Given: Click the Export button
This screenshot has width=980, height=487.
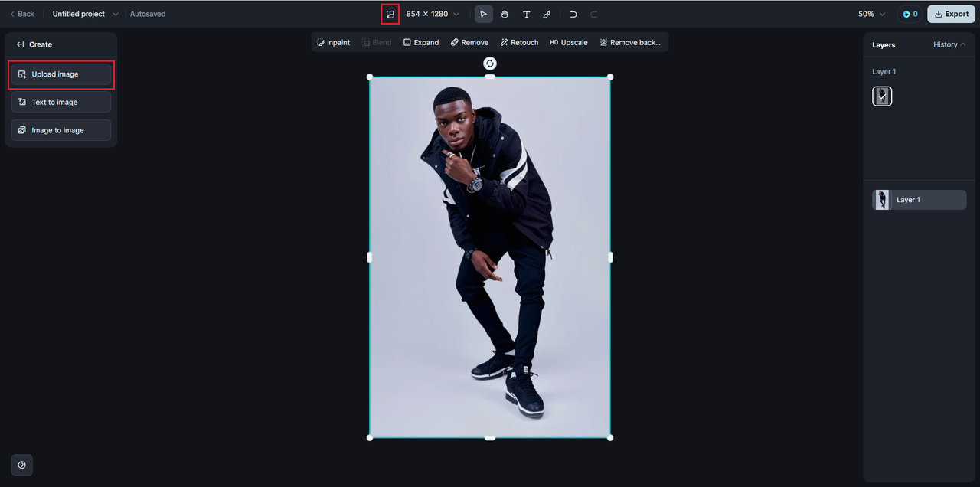Looking at the screenshot, I should 952,14.
